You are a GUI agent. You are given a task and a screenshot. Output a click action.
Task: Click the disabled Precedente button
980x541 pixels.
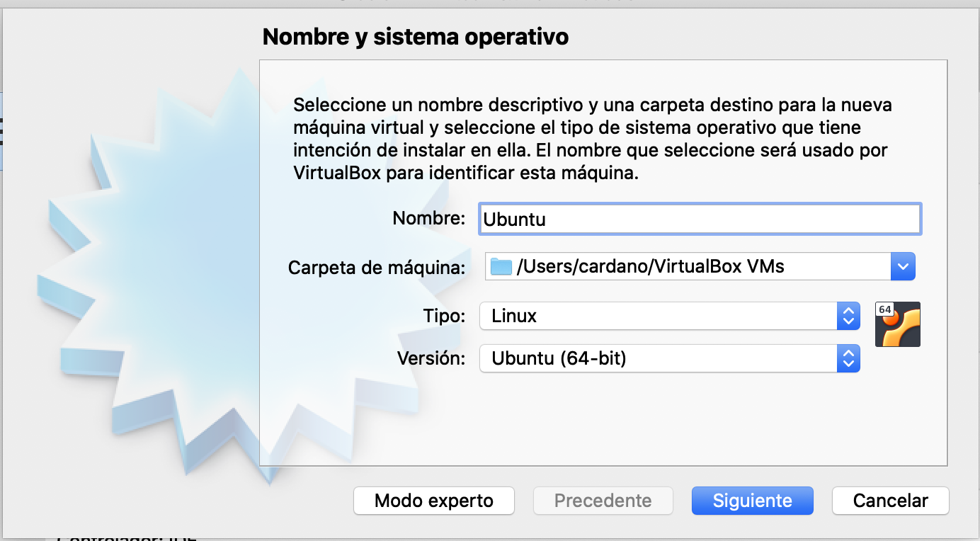603,501
